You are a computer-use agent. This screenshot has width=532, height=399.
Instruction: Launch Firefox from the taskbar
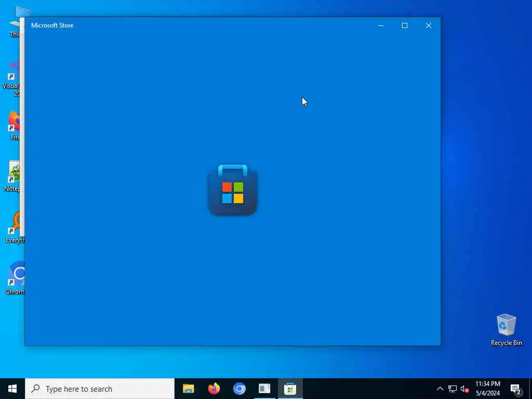click(x=214, y=389)
